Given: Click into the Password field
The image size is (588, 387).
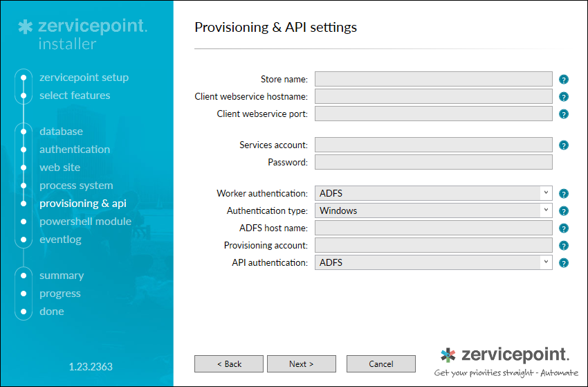Looking at the screenshot, I should coord(433,162).
